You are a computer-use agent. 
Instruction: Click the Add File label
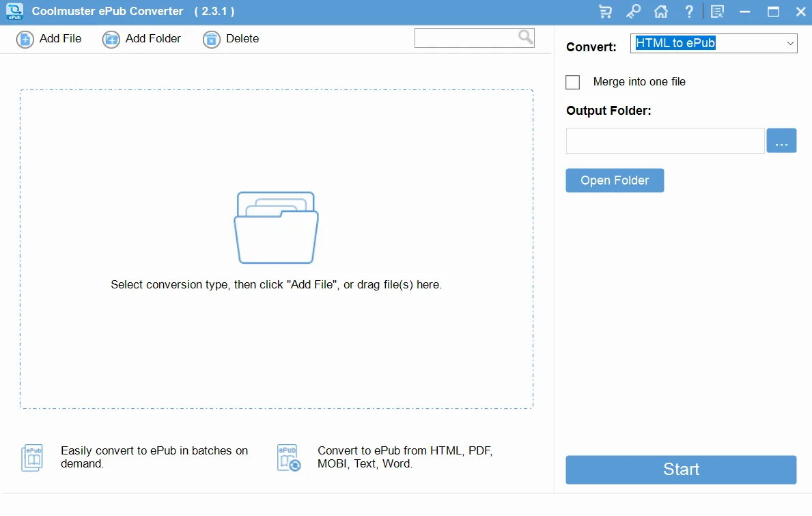click(x=61, y=39)
